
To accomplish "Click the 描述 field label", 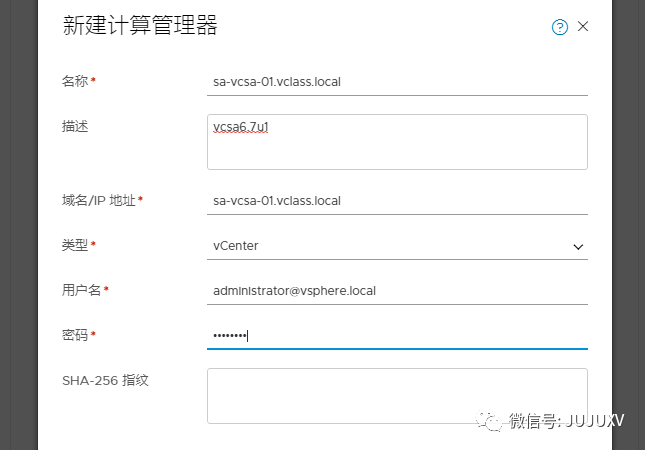I will pyautogui.click(x=76, y=126).
